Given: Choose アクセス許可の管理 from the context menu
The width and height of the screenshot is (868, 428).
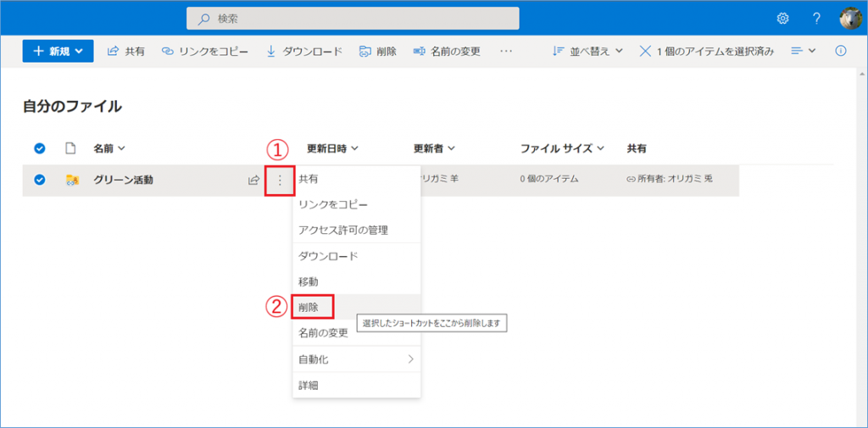Looking at the screenshot, I should click(x=357, y=230).
